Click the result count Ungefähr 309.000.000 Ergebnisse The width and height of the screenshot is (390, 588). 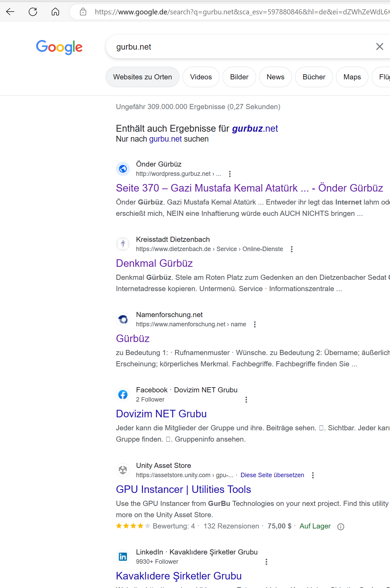[198, 107]
